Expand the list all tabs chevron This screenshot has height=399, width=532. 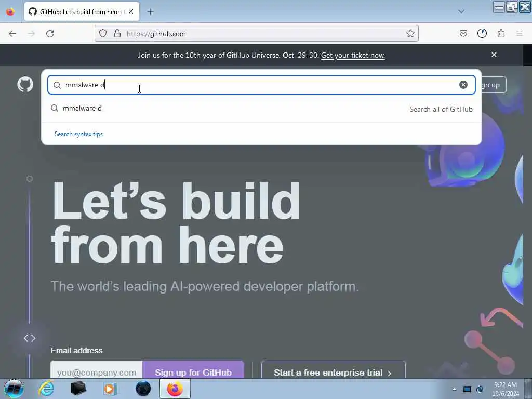tap(461, 11)
